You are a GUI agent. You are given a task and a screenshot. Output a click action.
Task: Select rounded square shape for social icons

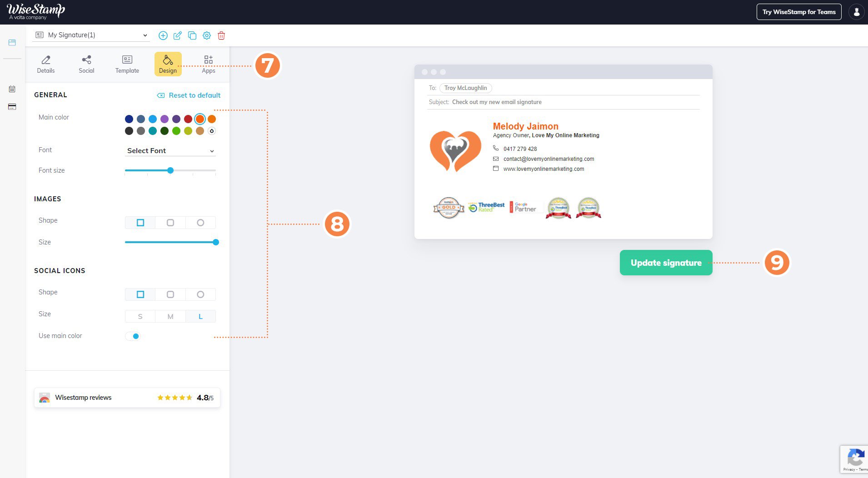(x=170, y=294)
